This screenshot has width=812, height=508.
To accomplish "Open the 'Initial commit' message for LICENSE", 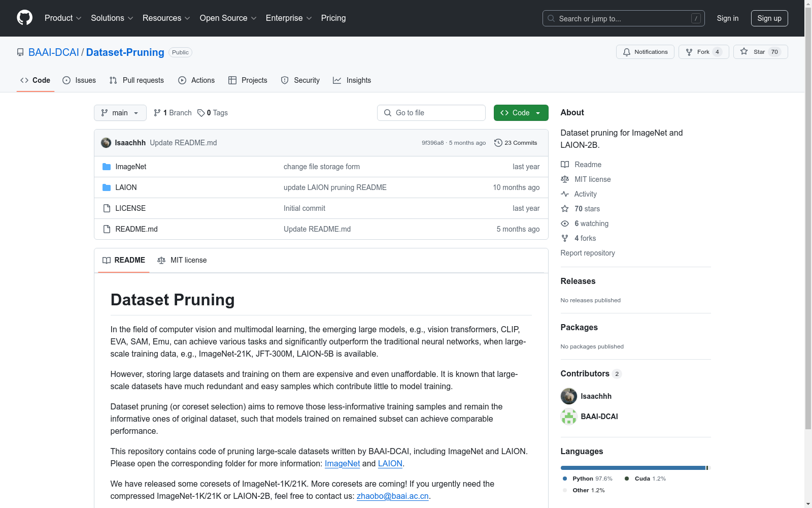I will coord(304,208).
